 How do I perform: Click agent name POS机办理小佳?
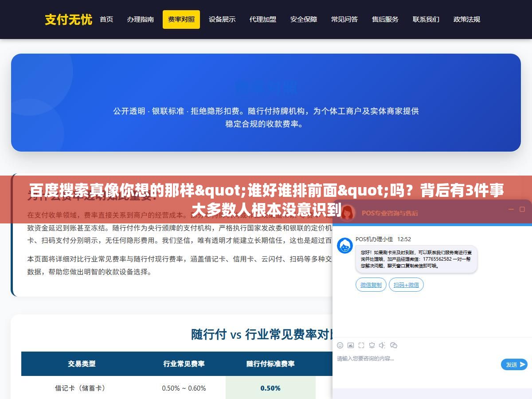pyautogui.click(x=374, y=239)
